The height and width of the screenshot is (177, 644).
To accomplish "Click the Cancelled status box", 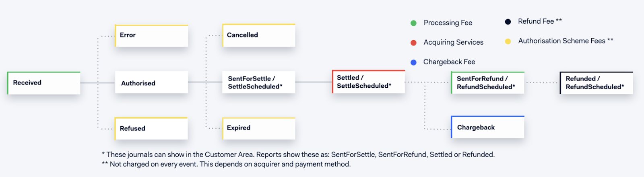I will [259, 35].
